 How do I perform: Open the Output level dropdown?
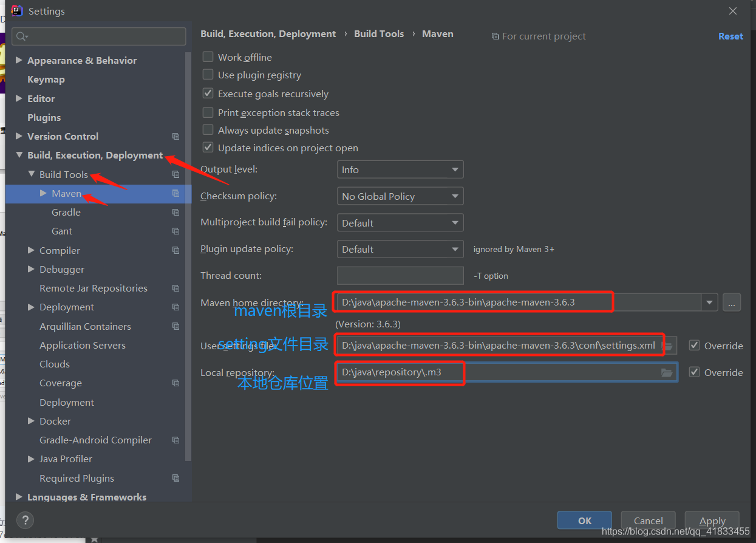(400, 169)
